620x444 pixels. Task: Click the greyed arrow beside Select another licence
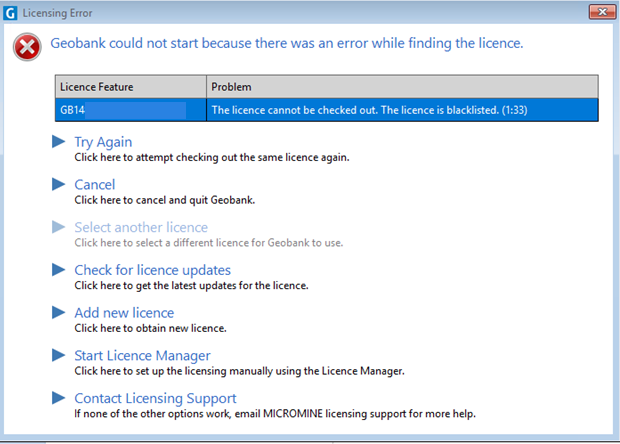pyautogui.click(x=58, y=227)
